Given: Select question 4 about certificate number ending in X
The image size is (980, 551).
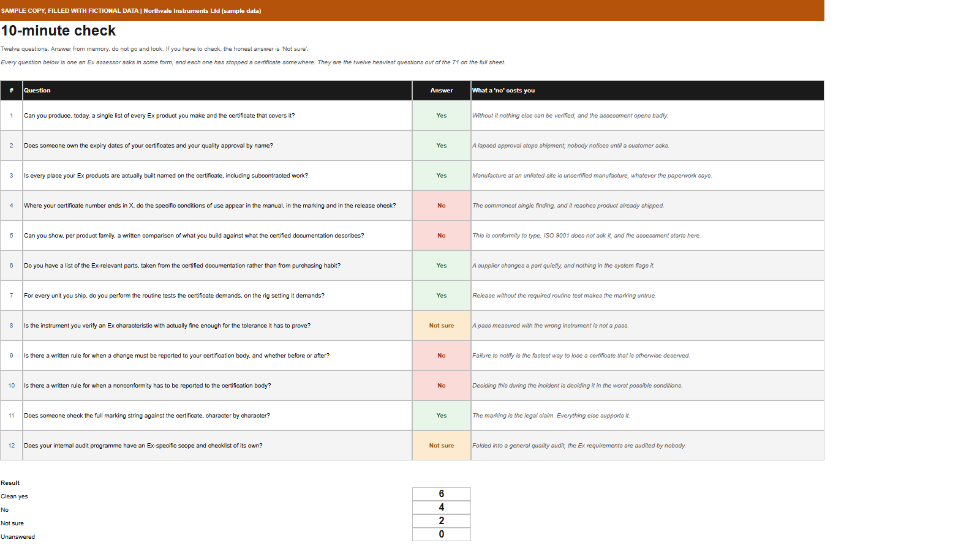Looking at the screenshot, I should [210, 206].
